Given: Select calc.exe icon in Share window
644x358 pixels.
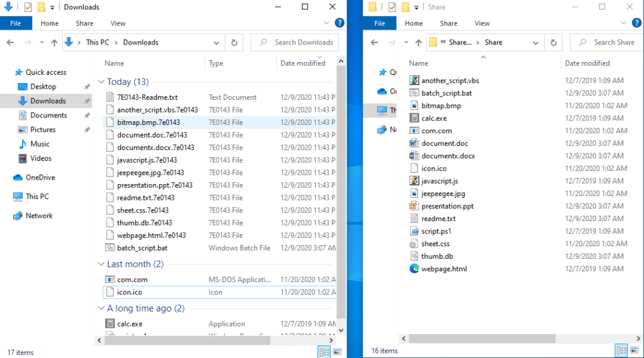Looking at the screenshot, I should click(414, 118).
